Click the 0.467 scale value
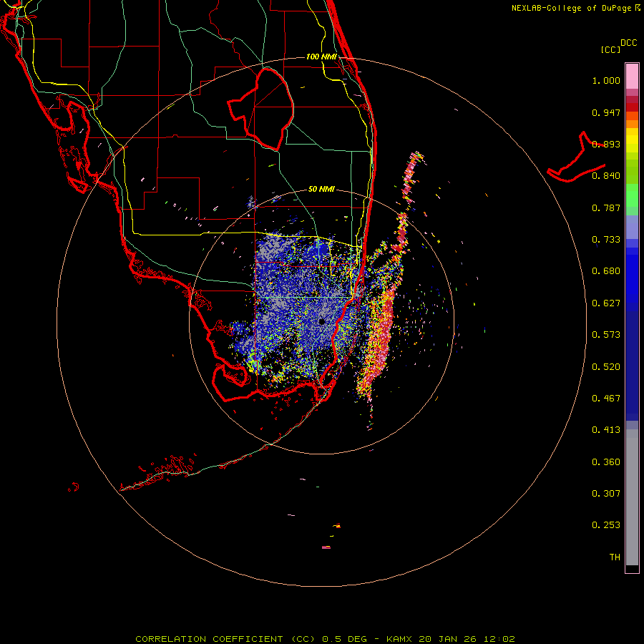Image resolution: width=644 pixels, height=644 pixels. pos(606,399)
